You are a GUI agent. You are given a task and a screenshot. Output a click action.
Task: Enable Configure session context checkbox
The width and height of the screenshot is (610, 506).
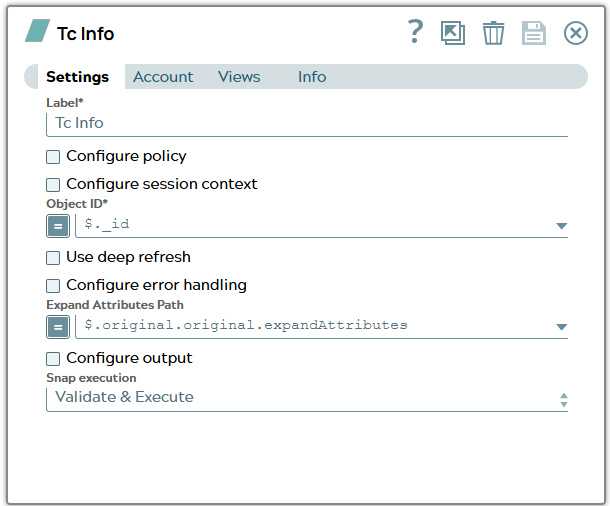pyautogui.click(x=53, y=185)
